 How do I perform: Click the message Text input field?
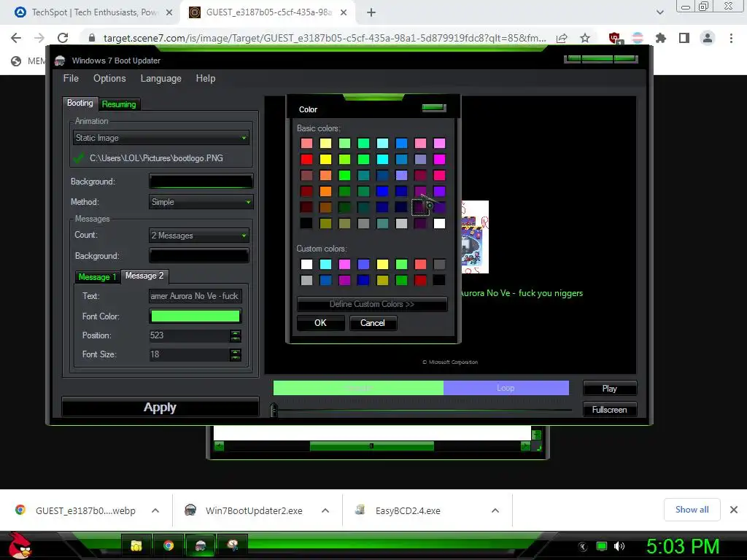click(196, 296)
